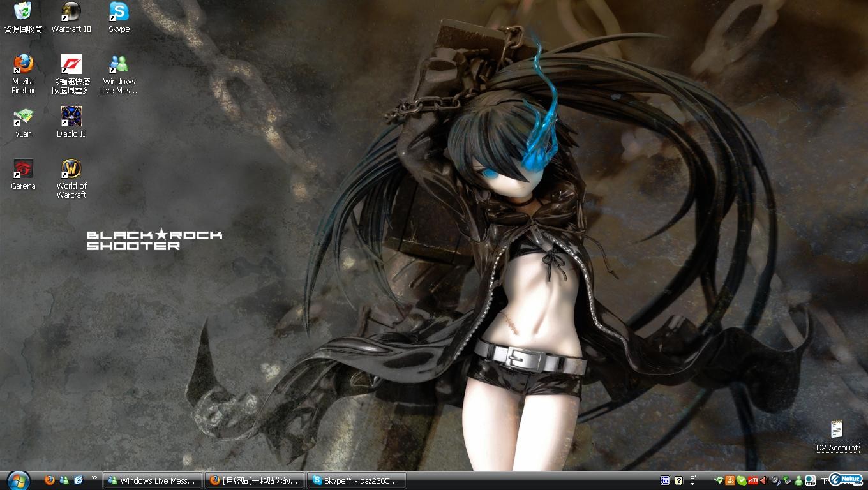Click the Firefox taskbar window button
Image resolution: width=868 pixels, height=490 pixels.
pos(255,480)
